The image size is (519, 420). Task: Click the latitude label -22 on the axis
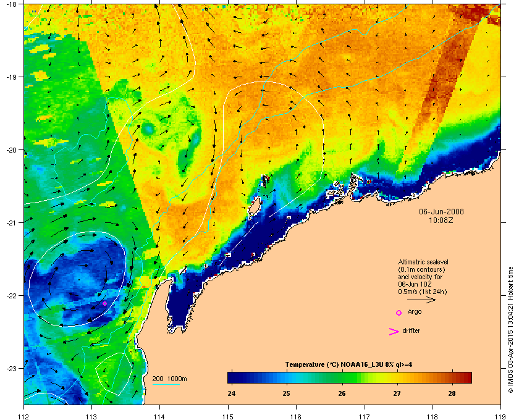pyautogui.click(x=11, y=295)
